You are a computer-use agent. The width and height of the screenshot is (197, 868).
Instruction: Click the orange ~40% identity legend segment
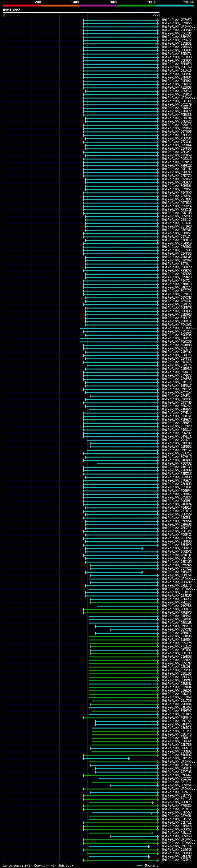pyautogui.click(x=60, y=6)
